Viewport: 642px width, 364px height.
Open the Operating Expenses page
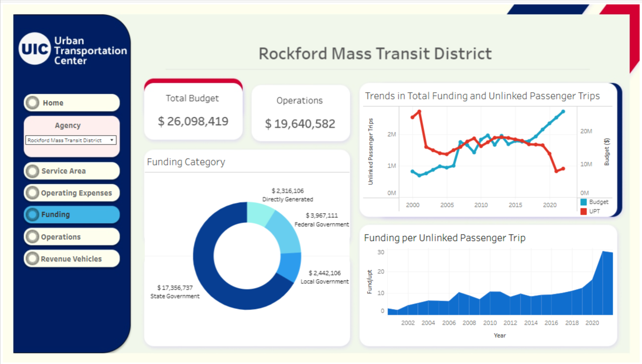[x=76, y=193]
